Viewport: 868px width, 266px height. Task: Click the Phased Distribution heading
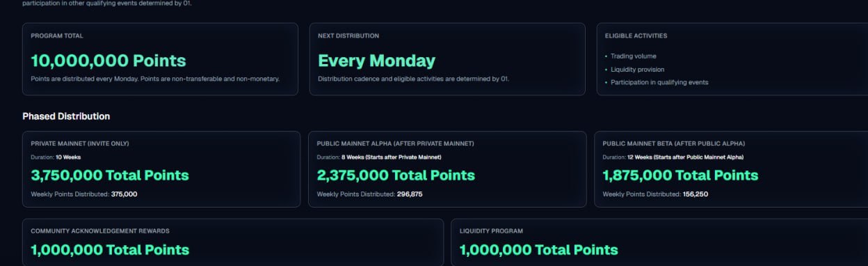(66, 116)
